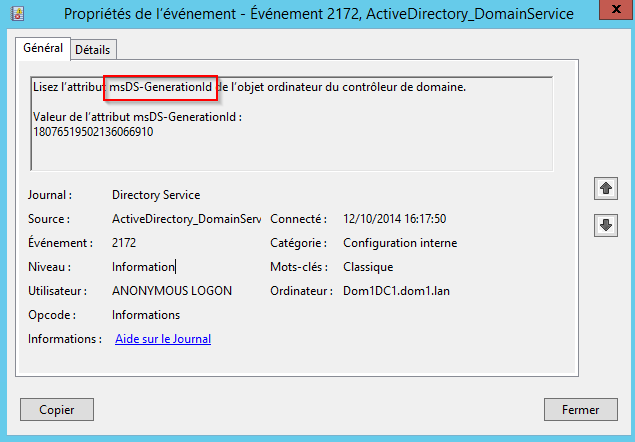The height and width of the screenshot is (442, 635).
Task: Click the ActiveDirectory_DomainService source field
Action: [186, 219]
